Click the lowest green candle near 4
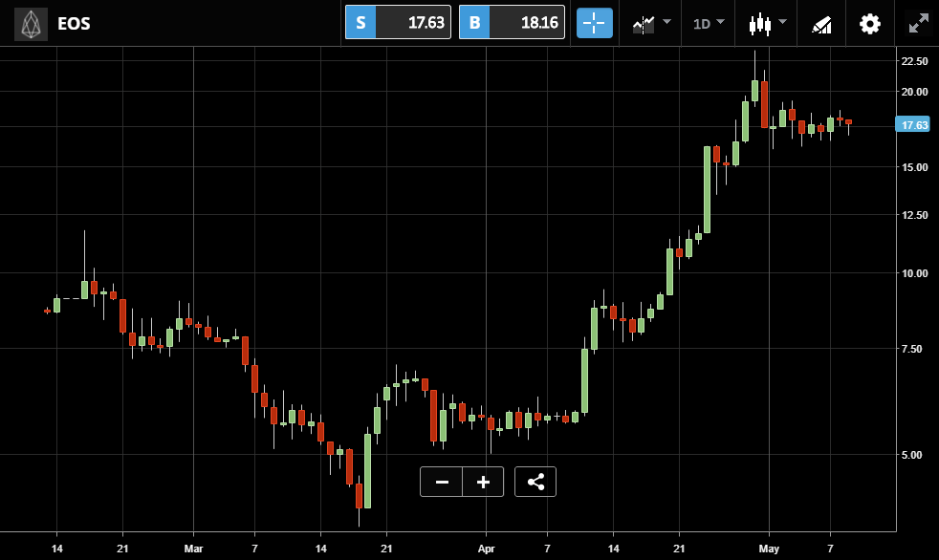The height and width of the screenshot is (560, 939). coord(368,471)
